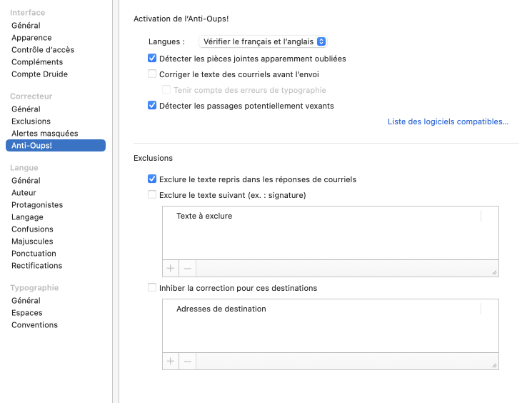The width and height of the screenshot is (532, 403).
Task: Uncheck Détecter les passages potentiellement vexants
Action: coord(152,106)
